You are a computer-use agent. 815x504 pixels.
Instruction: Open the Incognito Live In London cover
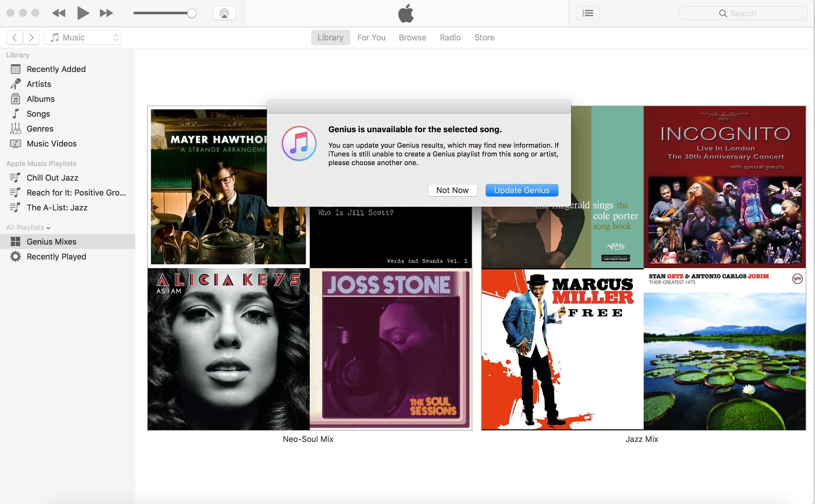725,187
